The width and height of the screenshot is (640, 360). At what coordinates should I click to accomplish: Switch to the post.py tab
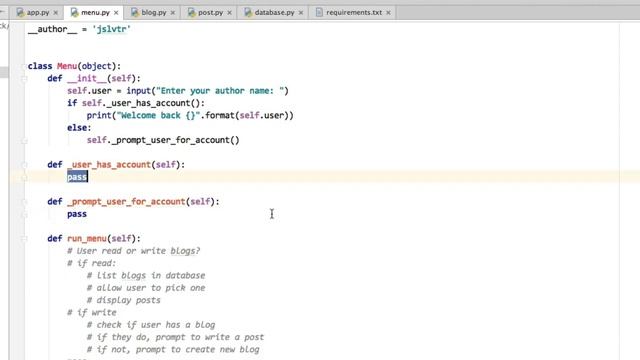[210, 13]
